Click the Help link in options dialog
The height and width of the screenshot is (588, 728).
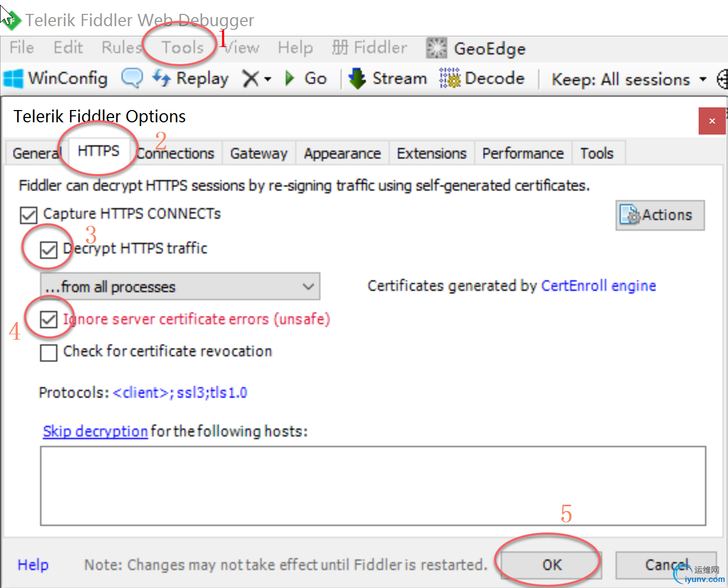pyautogui.click(x=33, y=565)
